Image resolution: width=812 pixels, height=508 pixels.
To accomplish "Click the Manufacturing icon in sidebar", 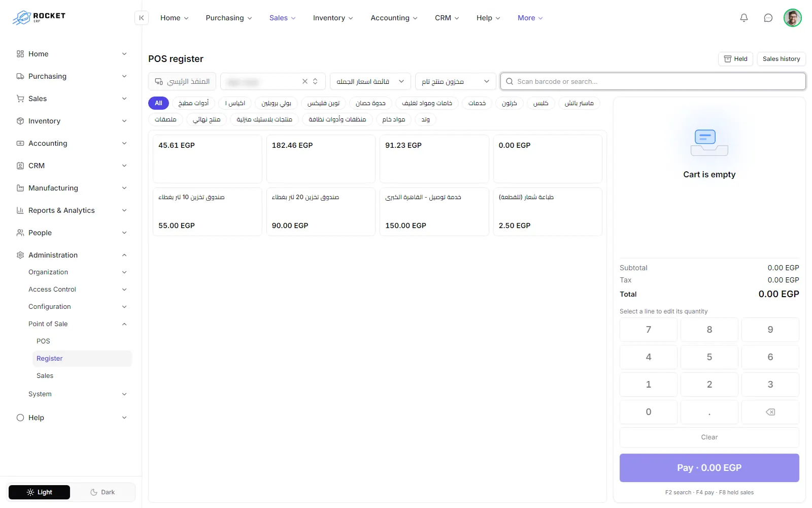I will [20, 188].
